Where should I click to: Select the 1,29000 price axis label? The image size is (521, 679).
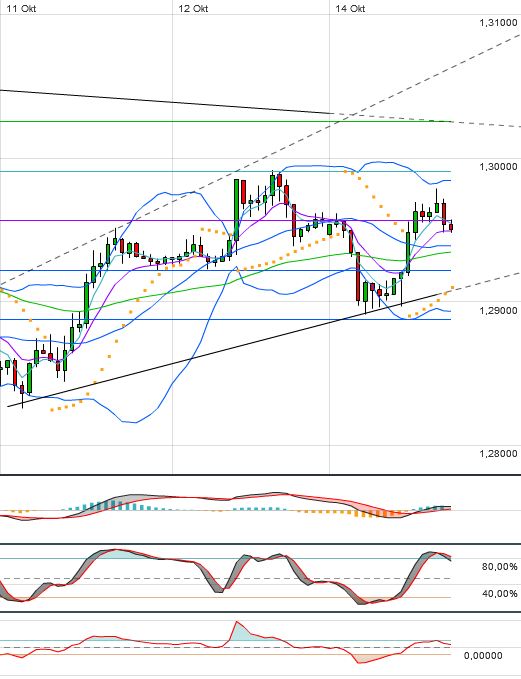click(498, 310)
